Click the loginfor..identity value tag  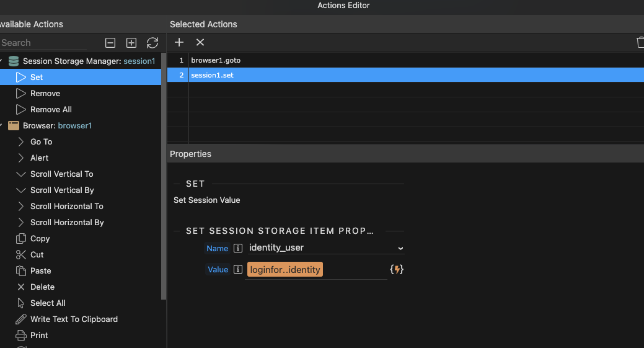[x=285, y=269]
